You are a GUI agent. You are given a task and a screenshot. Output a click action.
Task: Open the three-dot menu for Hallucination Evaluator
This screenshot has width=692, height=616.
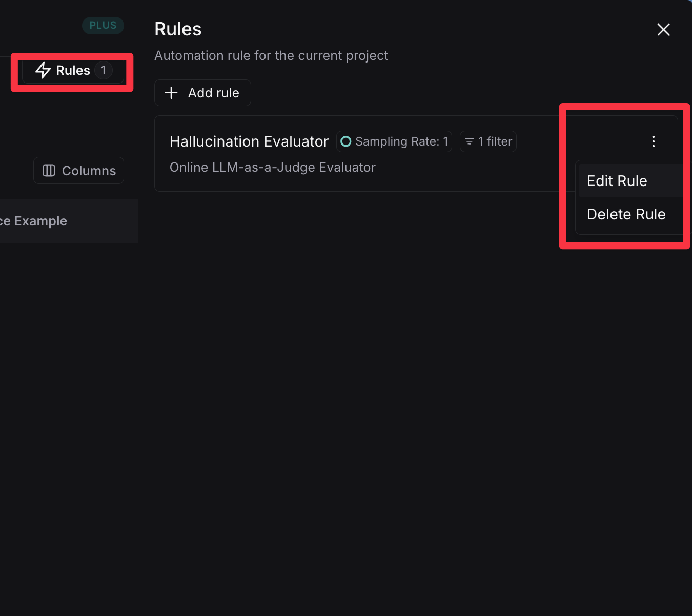653,141
